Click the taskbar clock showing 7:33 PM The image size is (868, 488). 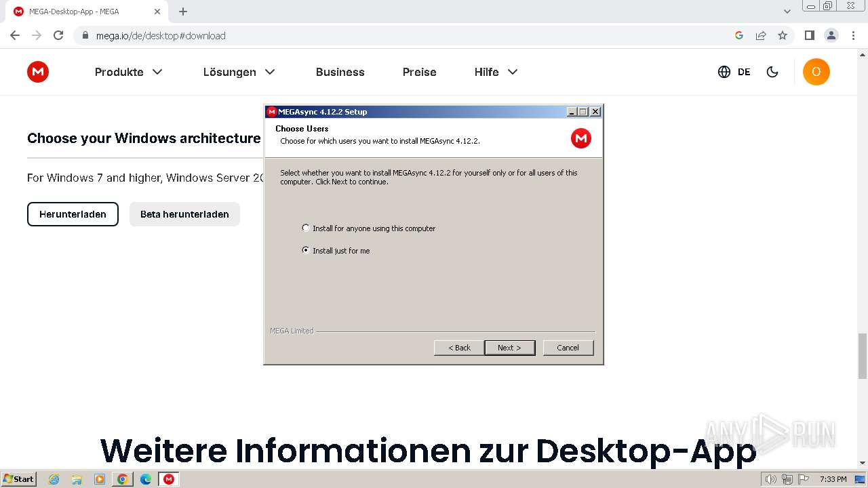tap(833, 479)
